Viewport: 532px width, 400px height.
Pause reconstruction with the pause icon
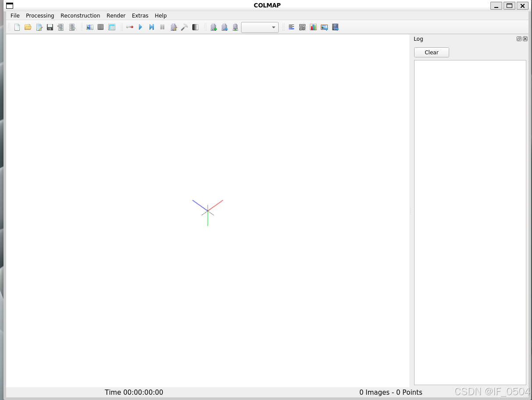[163, 27]
